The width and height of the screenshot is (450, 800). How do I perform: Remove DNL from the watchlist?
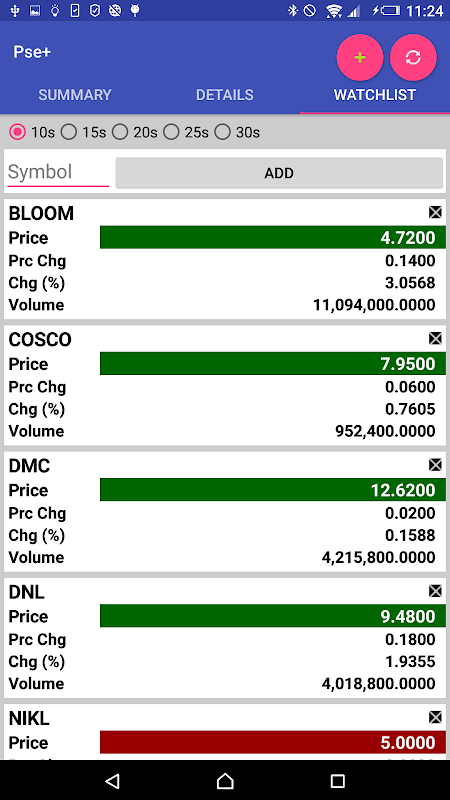[435, 590]
